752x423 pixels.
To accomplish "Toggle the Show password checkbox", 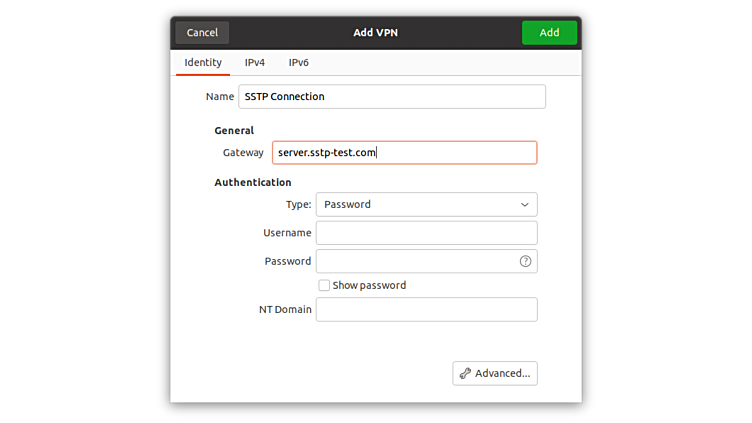I will (324, 285).
